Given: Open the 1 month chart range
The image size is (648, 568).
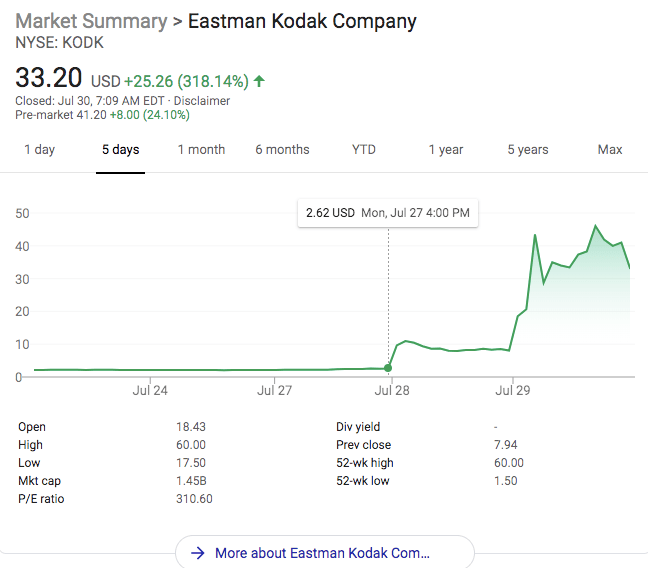Looking at the screenshot, I should click(x=201, y=150).
